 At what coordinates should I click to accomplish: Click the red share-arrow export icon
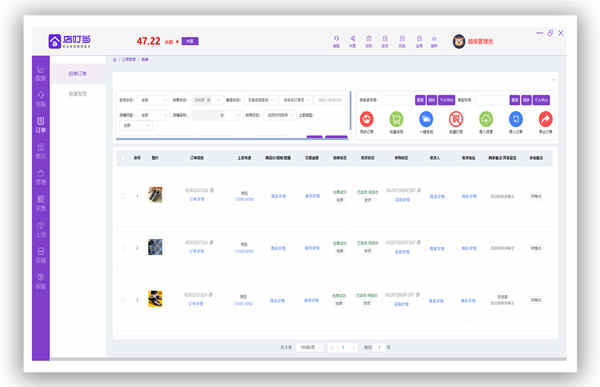546,119
